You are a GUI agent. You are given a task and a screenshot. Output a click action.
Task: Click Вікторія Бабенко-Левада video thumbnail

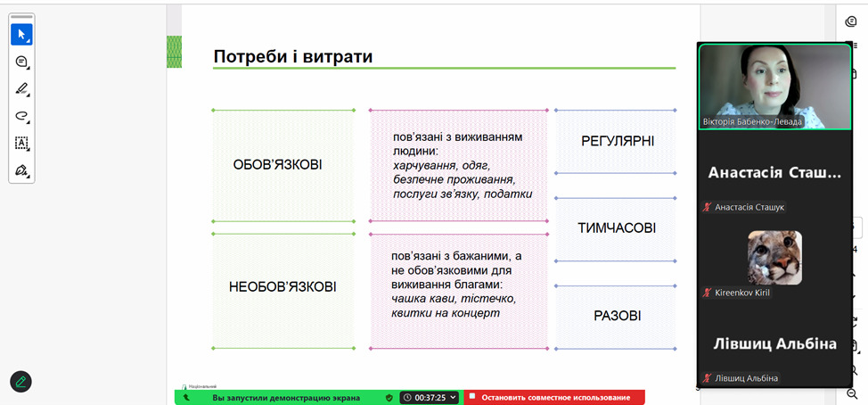774,86
